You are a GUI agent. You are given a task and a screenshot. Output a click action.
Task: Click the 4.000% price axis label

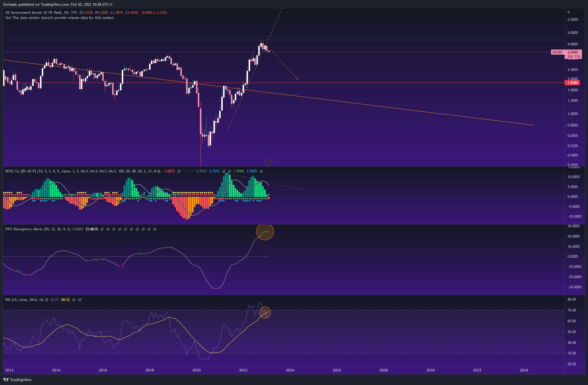pyautogui.click(x=573, y=44)
